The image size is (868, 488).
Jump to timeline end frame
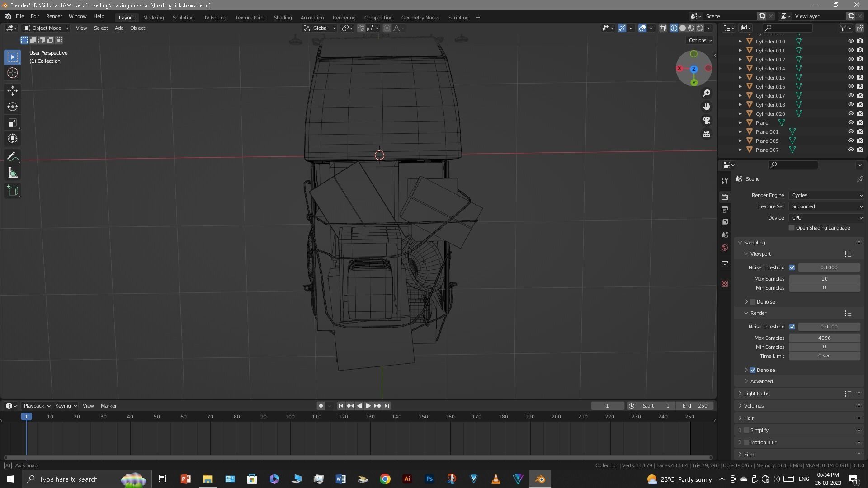click(x=387, y=406)
